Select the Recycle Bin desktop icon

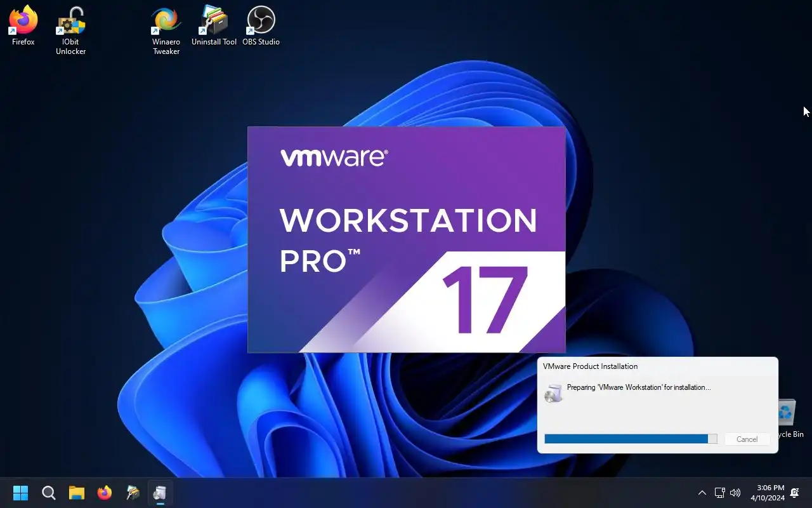pos(787,419)
